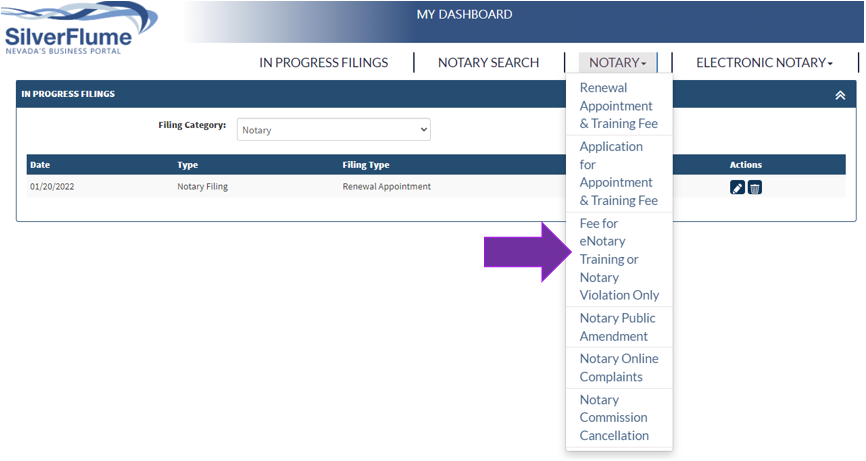
Task: Expand the Electronic Notary menu
Action: pyautogui.click(x=764, y=62)
